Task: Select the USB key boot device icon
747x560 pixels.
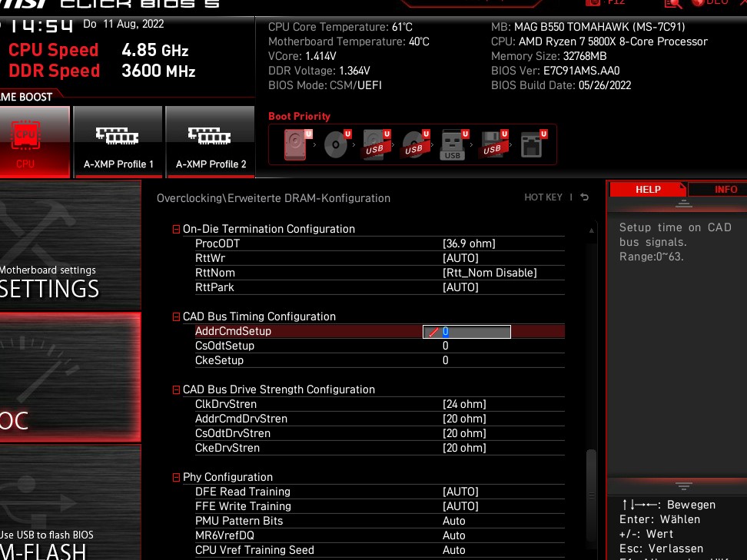Action: coord(454,144)
